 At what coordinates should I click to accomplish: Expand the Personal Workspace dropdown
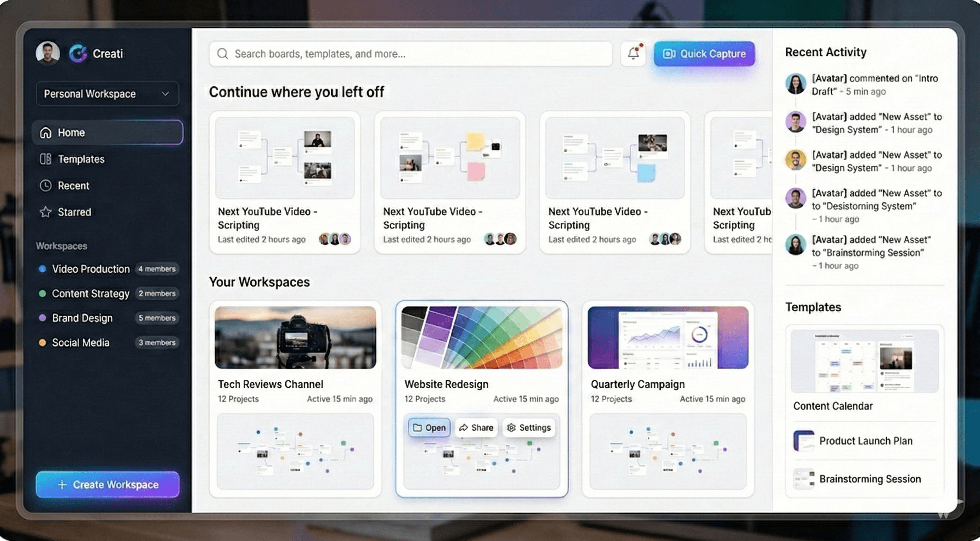[x=165, y=94]
